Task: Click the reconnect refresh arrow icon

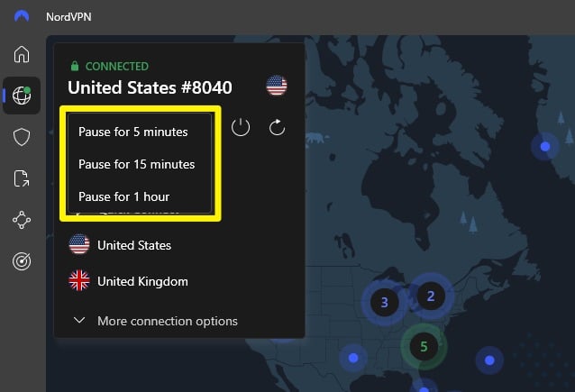Action: (277, 127)
